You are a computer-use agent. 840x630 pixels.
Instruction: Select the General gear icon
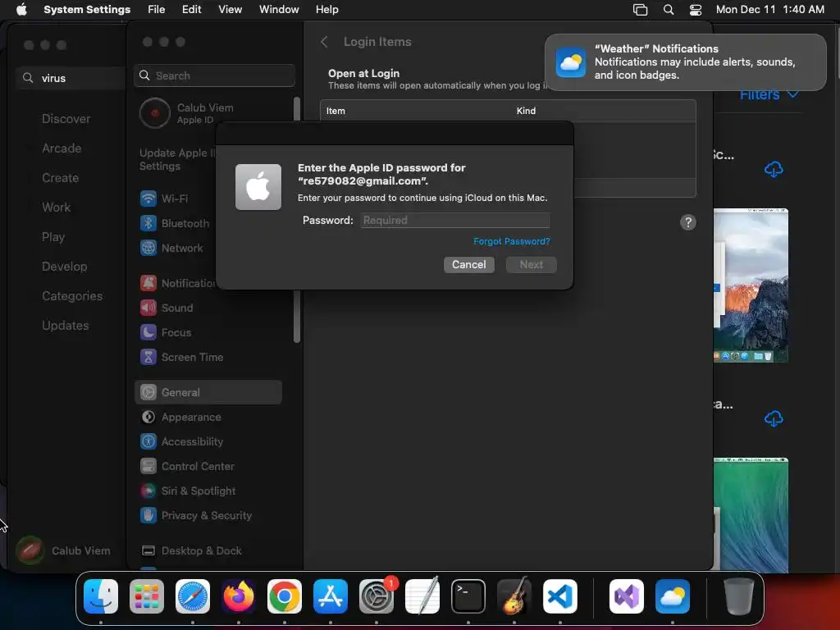point(148,393)
